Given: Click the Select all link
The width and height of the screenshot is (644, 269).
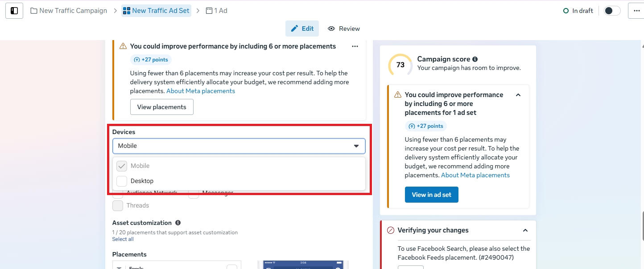Looking at the screenshot, I should 123,239.
